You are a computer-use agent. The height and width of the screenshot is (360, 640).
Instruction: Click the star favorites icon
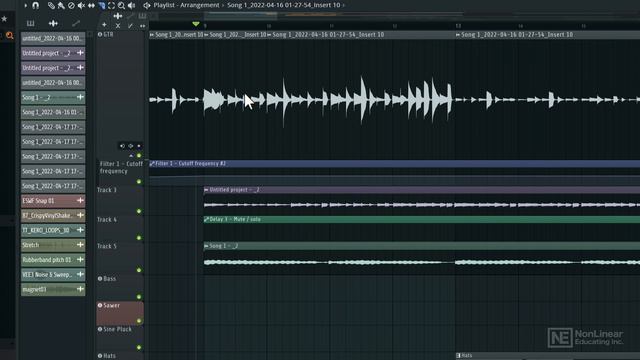4,19
